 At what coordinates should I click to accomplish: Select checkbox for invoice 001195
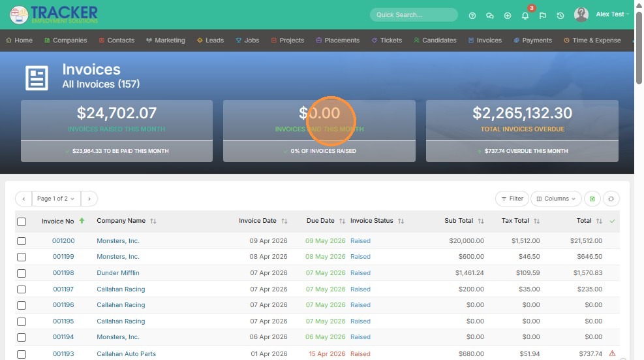point(22,321)
